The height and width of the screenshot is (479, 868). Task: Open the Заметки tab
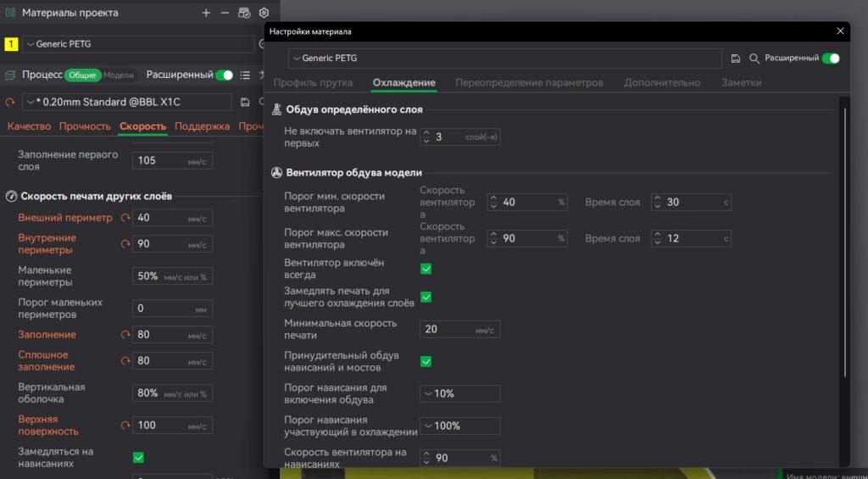point(741,82)
